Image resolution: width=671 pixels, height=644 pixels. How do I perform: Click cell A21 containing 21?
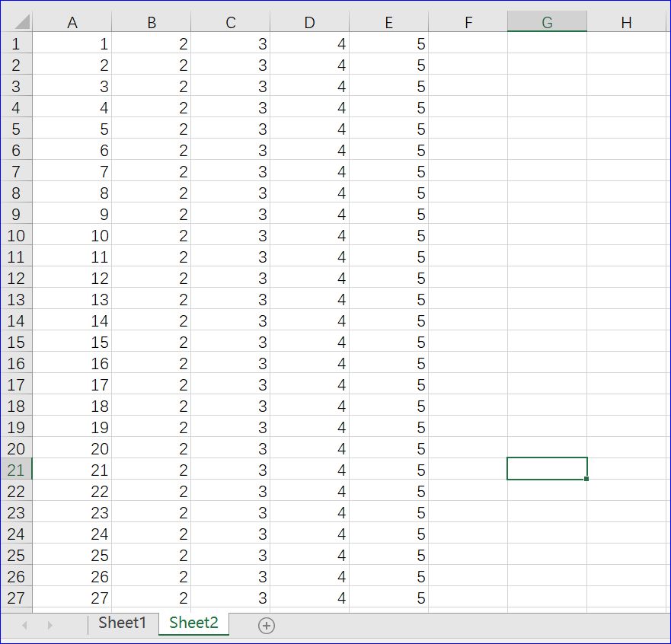click(x=72, y=469)
